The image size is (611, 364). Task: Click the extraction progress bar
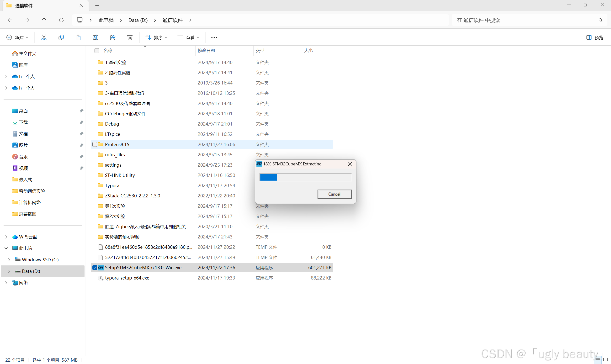(305, 177)
